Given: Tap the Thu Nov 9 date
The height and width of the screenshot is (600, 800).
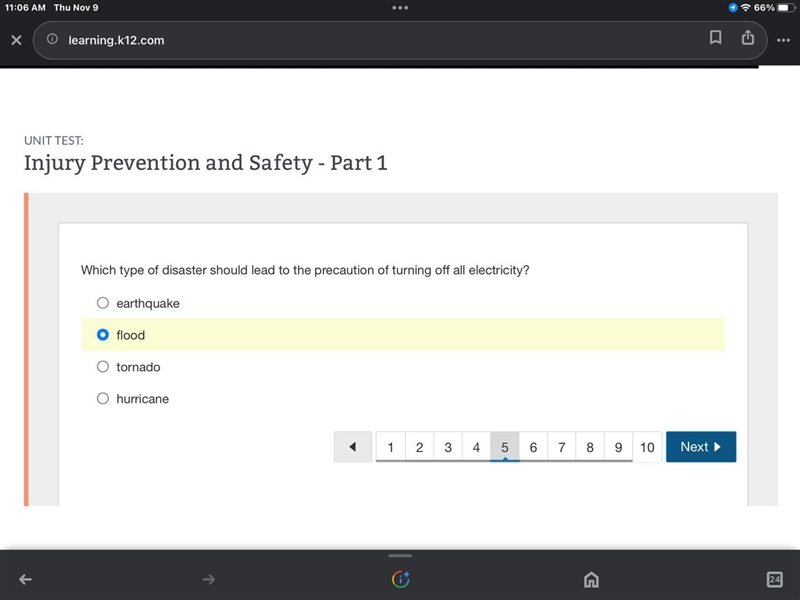Looking at the screenshot, I should 76,8.
